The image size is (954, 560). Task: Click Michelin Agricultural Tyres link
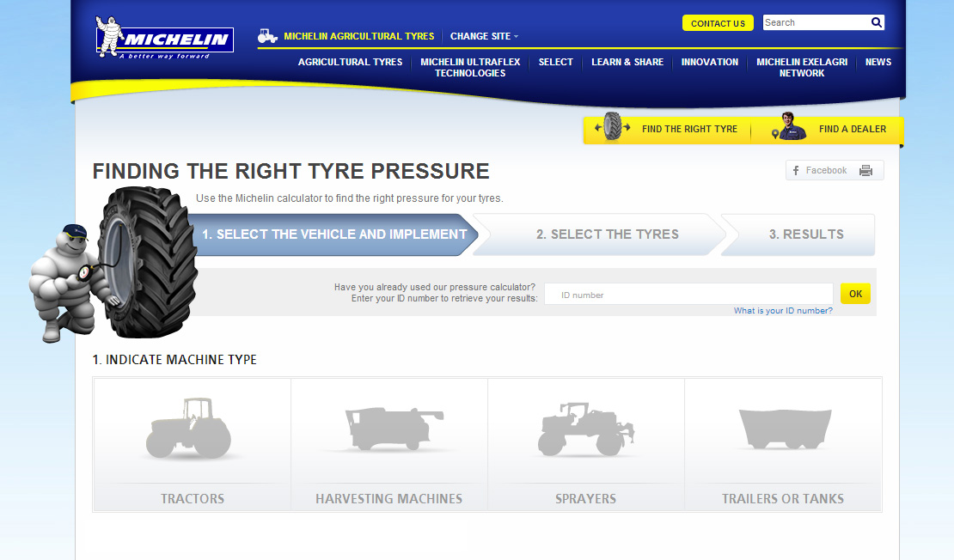359,36
